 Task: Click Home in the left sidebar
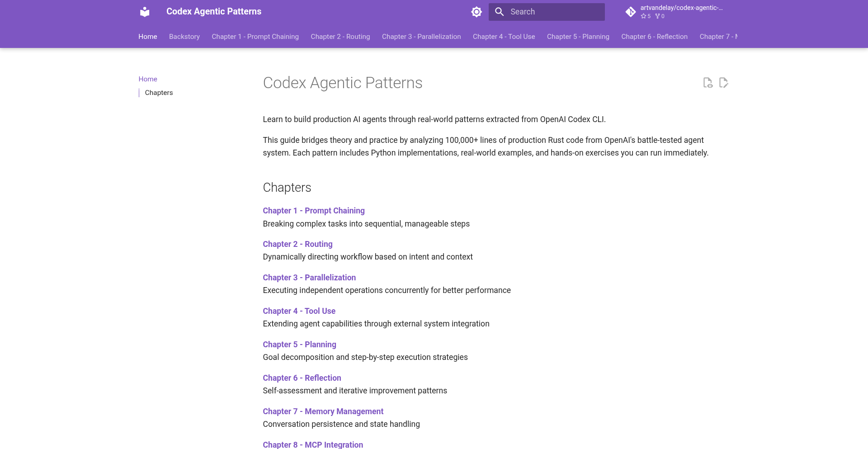(x=148, y=79)
